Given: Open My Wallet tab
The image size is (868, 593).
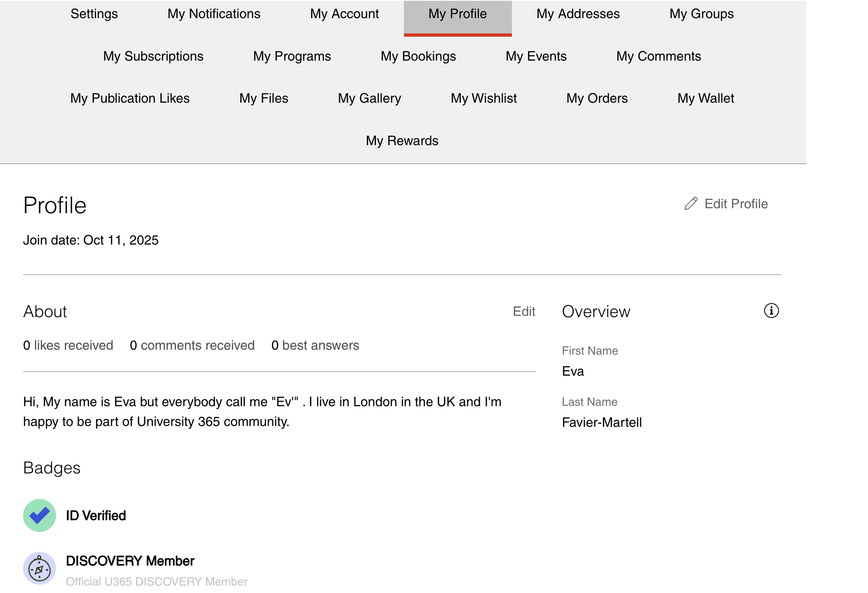Looking at the screenshot, I should click(705, 98).
